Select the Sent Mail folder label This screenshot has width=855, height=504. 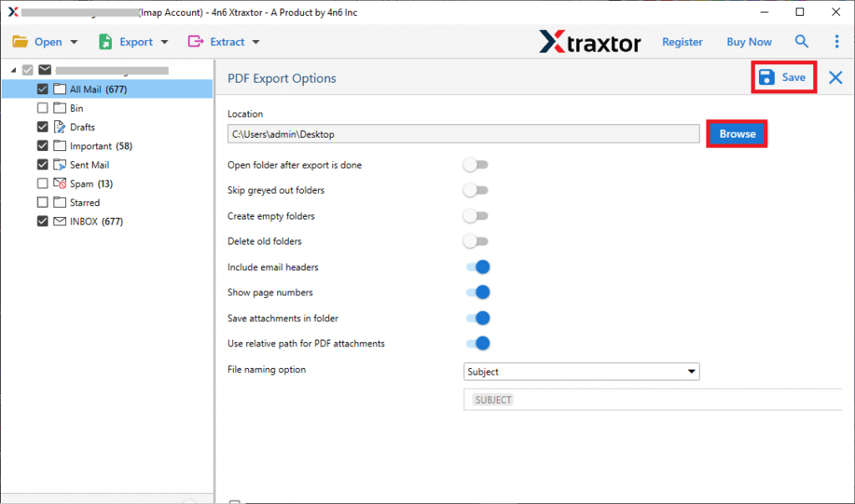tap(89, 164)
